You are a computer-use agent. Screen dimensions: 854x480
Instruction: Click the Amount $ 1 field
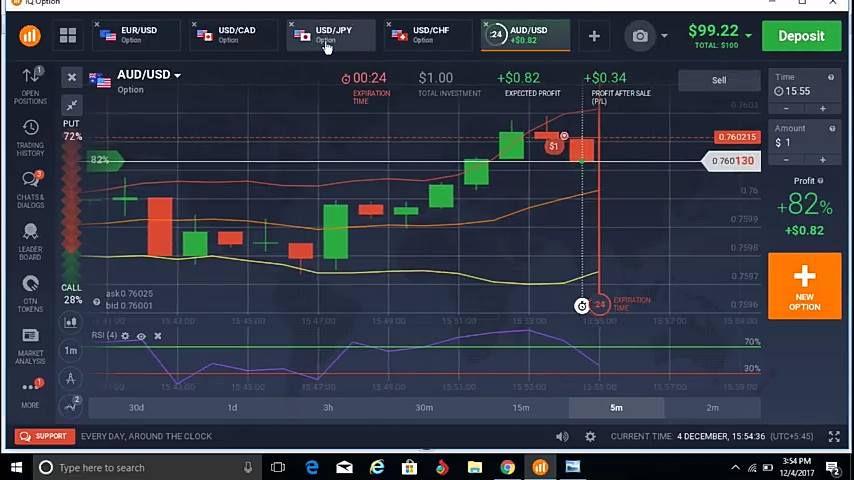804,137
